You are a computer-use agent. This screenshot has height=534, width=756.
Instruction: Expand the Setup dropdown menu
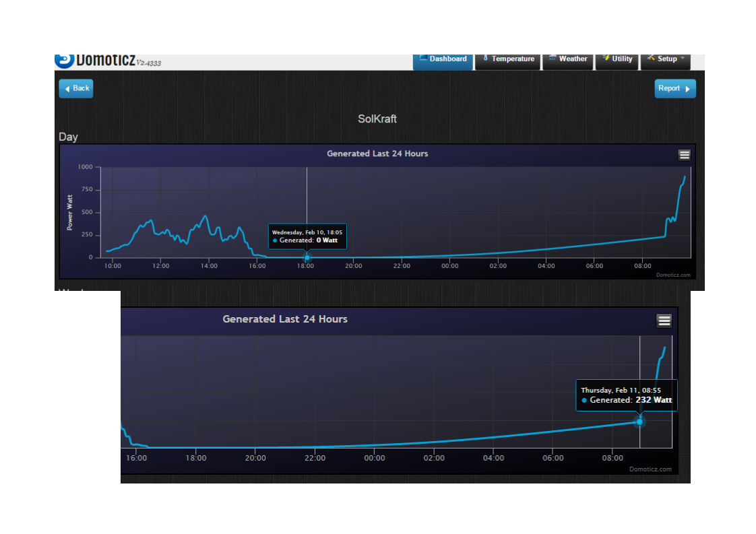click(x=665, y=62)
